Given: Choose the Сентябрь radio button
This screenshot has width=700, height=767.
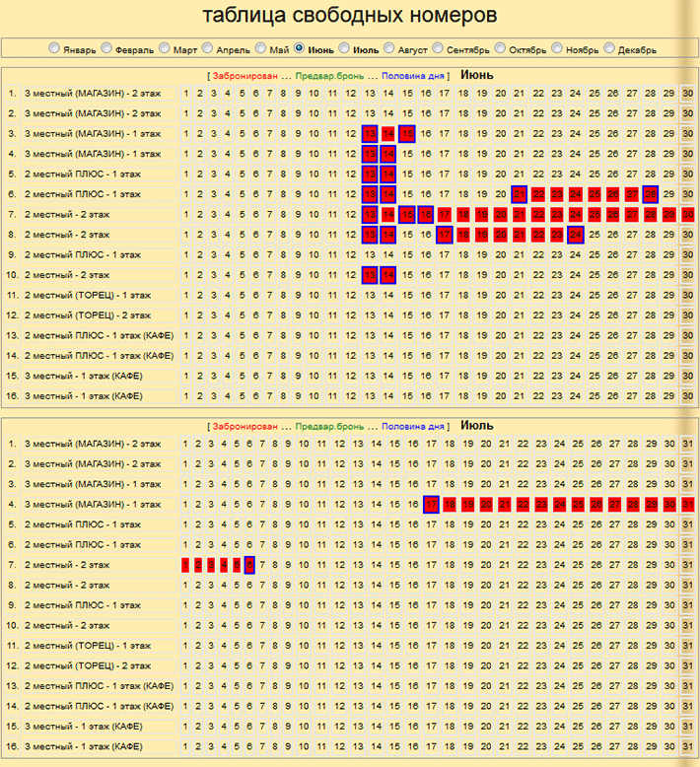Looking at the screenshot, I should pyautogui.click(x=438, y=48).
